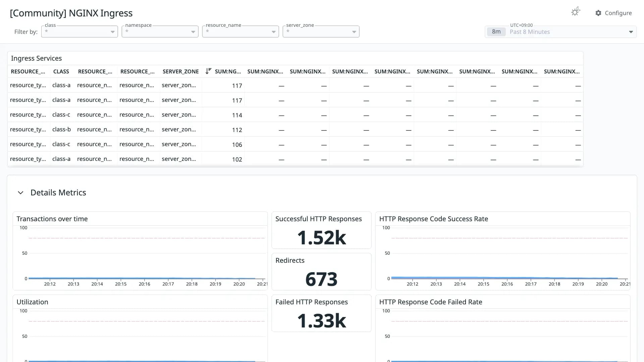Open the Configure settings
This screenshot has width=644, height=362.
tap(613, 13)
